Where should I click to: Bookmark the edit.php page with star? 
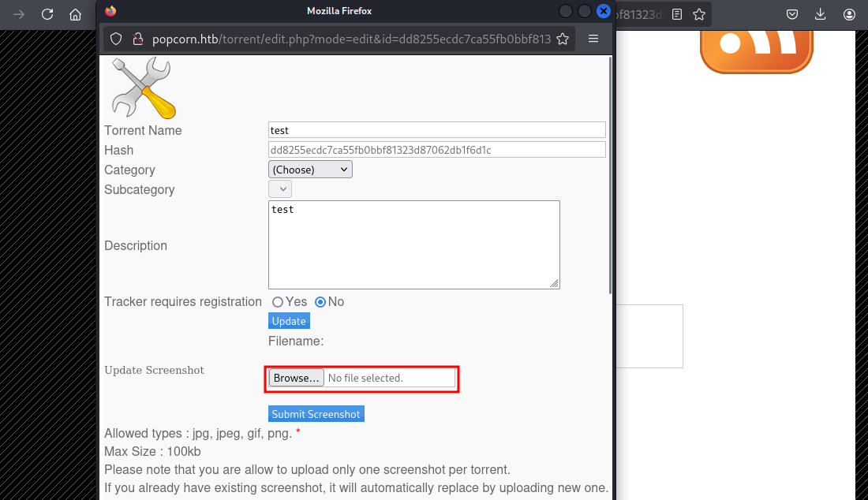[x=563, y=39]
